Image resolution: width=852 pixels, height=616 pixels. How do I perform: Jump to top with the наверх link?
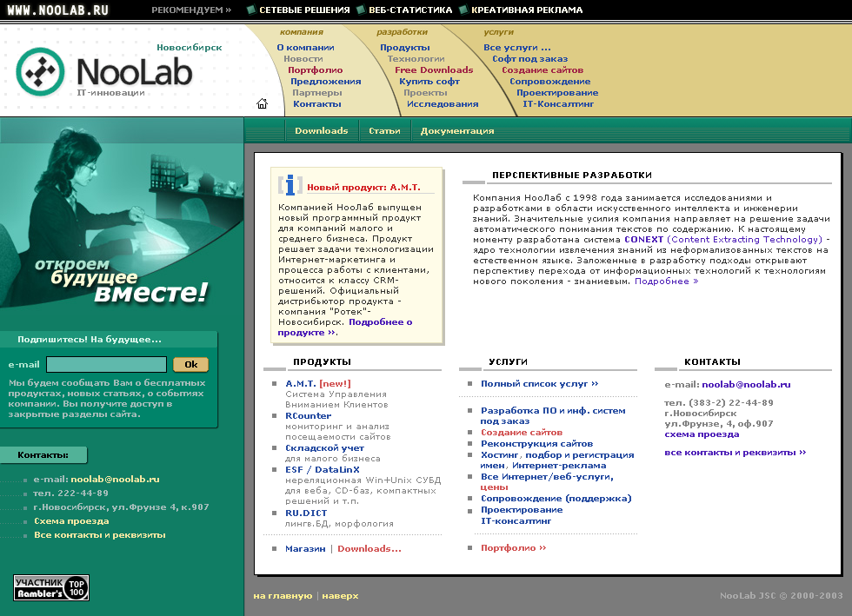pos(340,595)
